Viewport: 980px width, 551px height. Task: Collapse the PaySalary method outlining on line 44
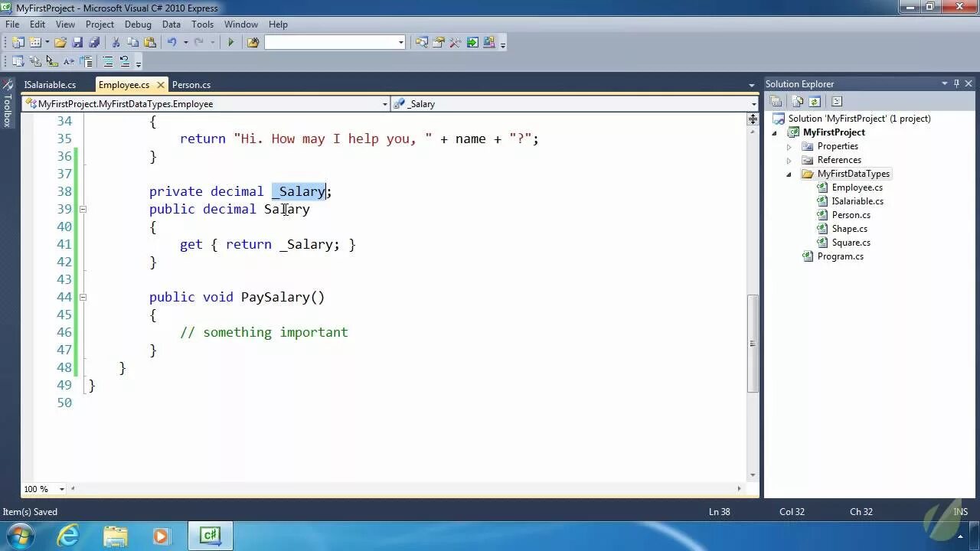click(83, 297)
